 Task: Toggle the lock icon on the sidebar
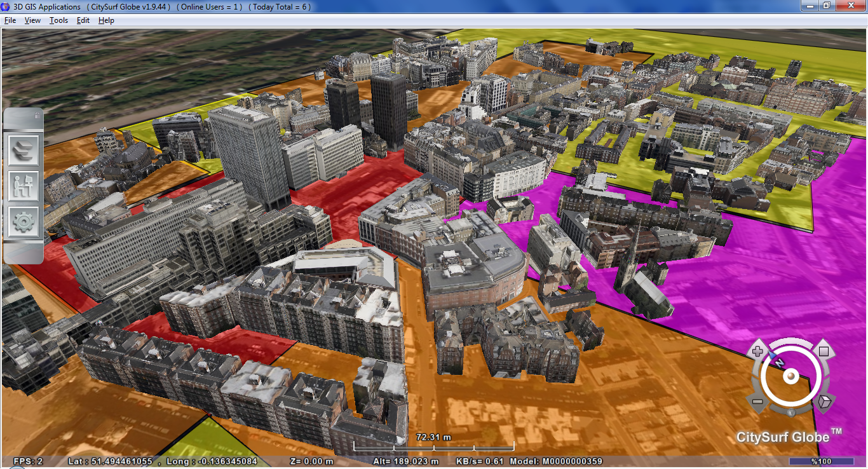coord(38,116)
